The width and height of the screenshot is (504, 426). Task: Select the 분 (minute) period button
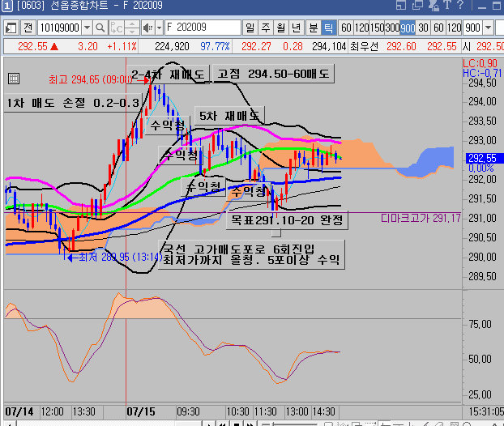click(313, 27)
